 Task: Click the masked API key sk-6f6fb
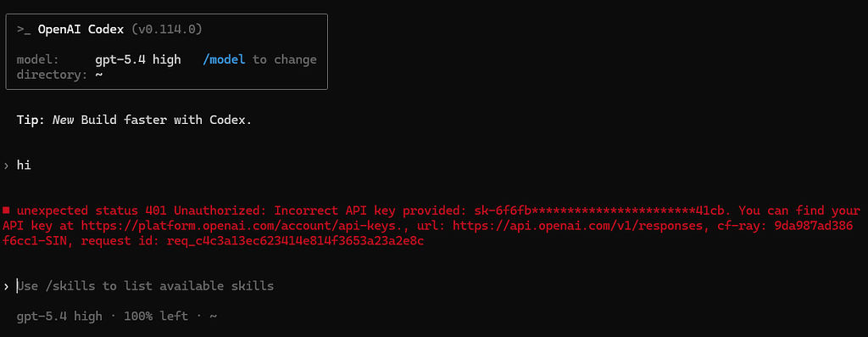[x=603, y=211]
